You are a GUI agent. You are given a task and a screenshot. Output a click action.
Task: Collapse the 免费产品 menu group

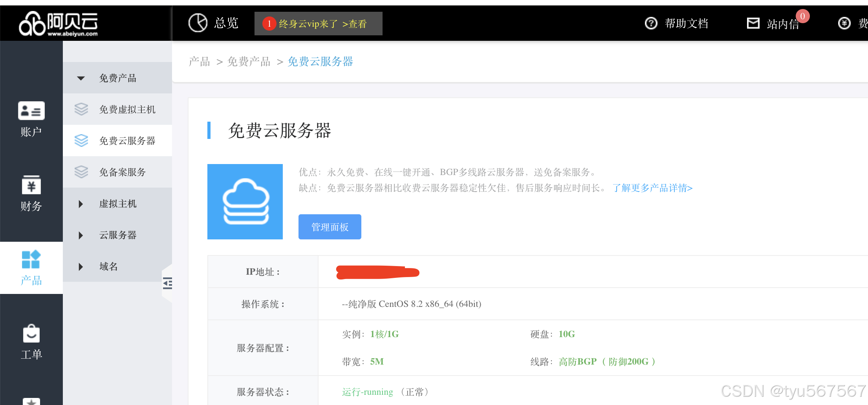point(117,78)
